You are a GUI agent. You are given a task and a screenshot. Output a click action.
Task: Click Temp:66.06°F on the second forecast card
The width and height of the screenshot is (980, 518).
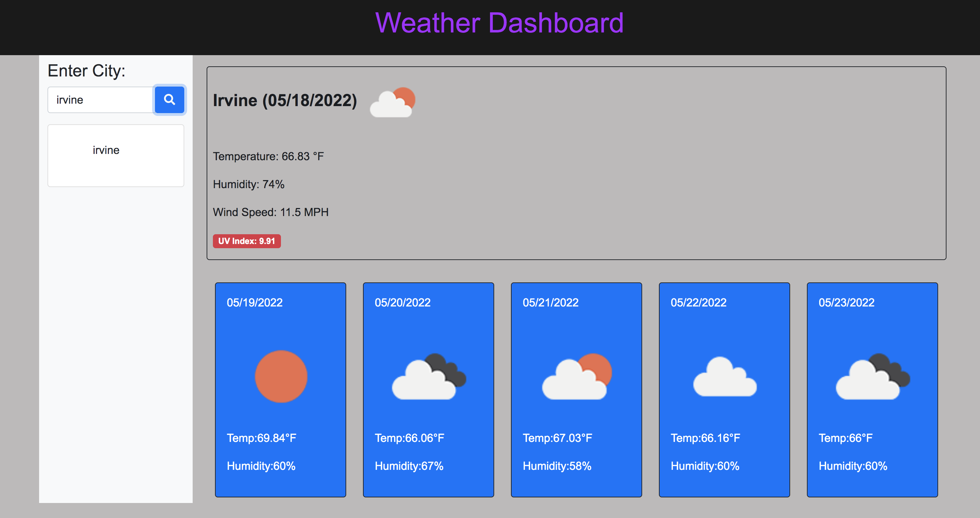[409, 438]
